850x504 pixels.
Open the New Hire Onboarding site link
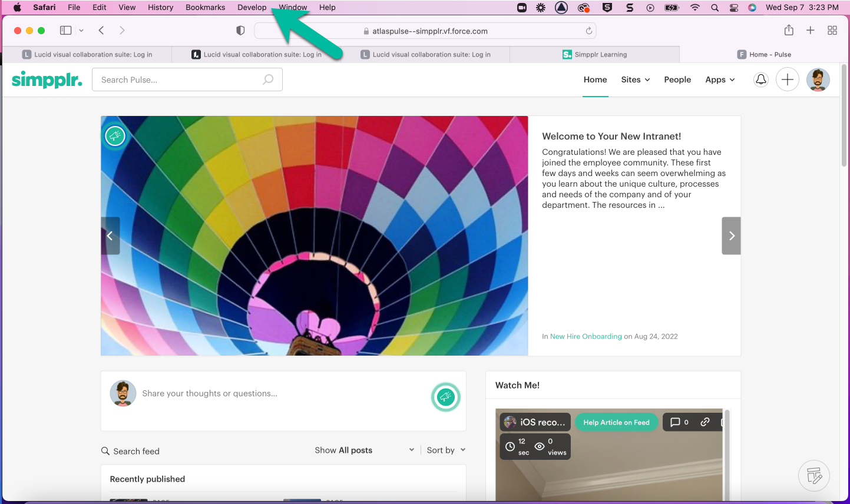click(x=586, y=336)
